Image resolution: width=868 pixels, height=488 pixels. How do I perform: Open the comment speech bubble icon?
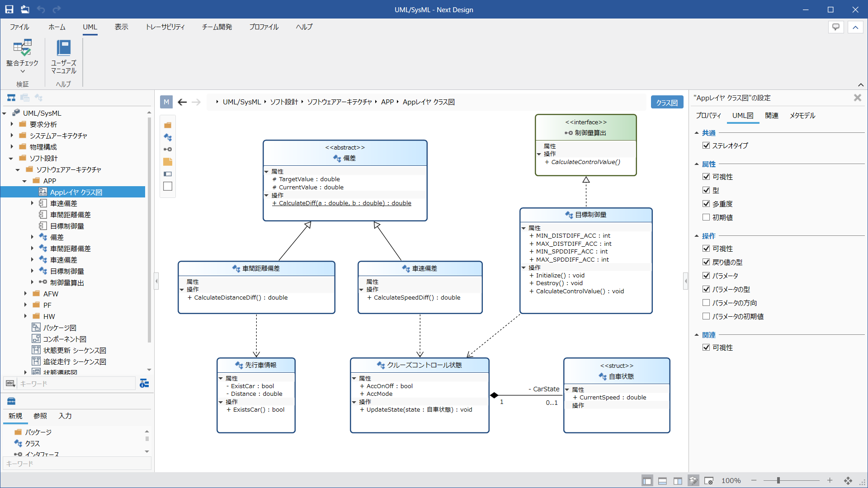click(x=836, y=27)
